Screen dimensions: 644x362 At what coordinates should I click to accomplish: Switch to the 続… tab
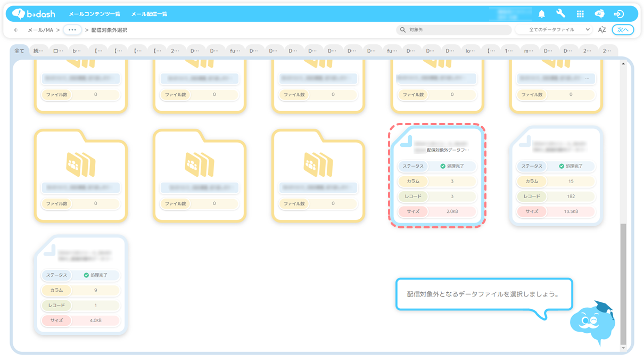point(39,51)
